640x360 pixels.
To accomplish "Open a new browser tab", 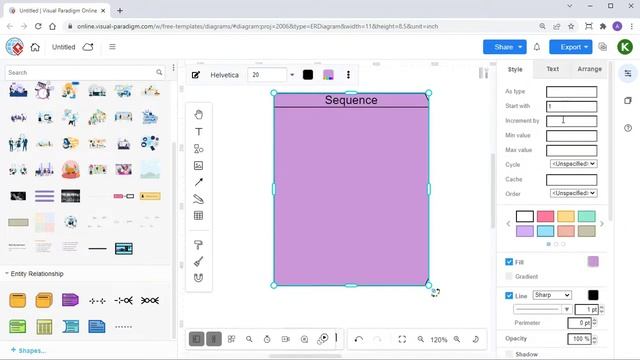I will [x=120, y=11].
